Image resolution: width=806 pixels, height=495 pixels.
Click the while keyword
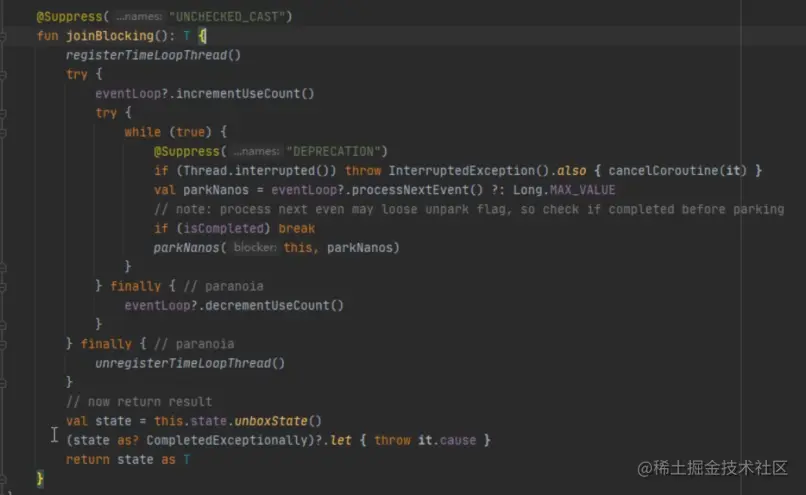coord(142,132)
